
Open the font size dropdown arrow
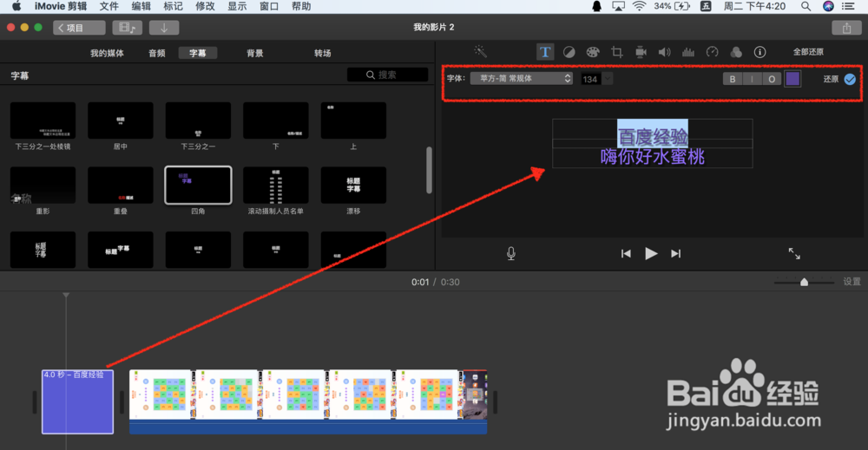pyautogui.click(x=608, y=79)
